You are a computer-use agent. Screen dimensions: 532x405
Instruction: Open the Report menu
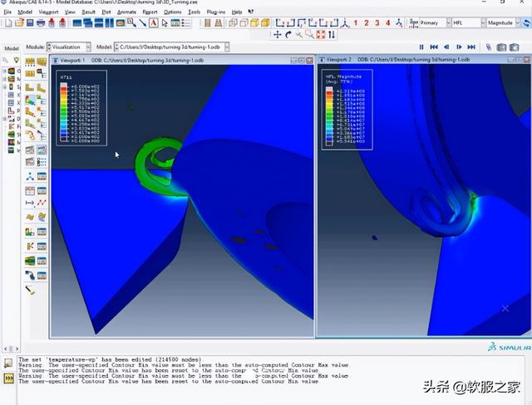point(150,12)
